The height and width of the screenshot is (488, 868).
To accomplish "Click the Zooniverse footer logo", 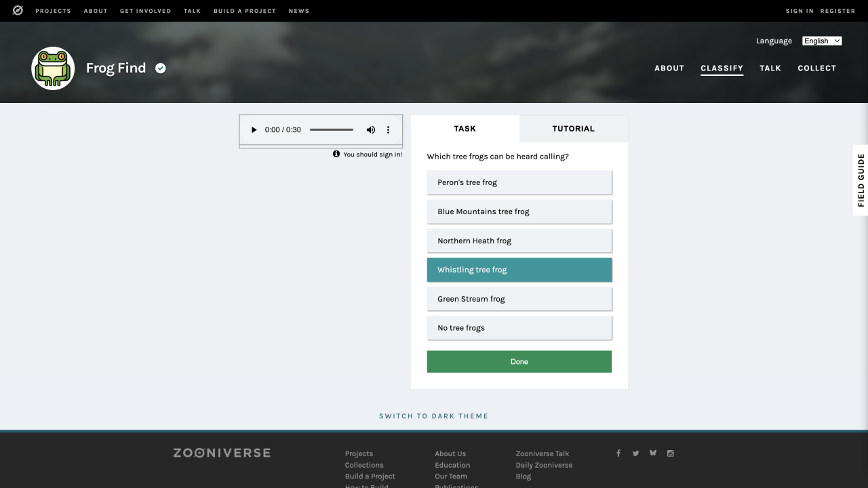I will (x=222, y=453).
